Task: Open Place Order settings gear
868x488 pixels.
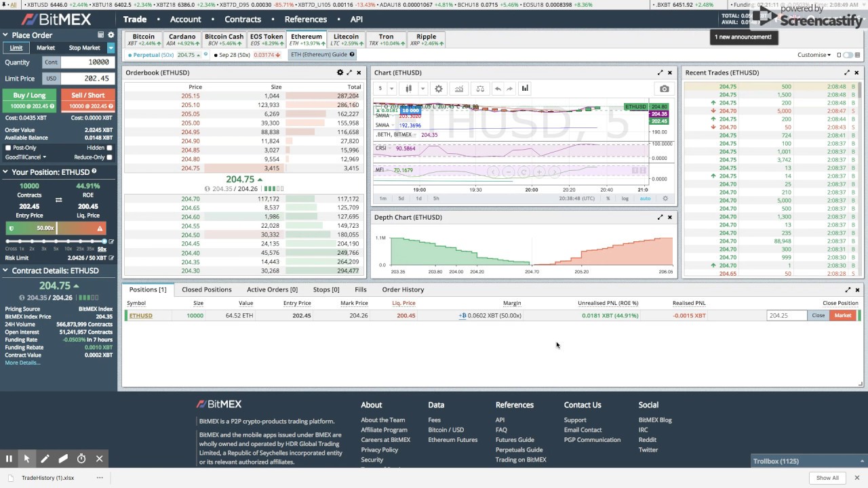Action: (111, 35)
